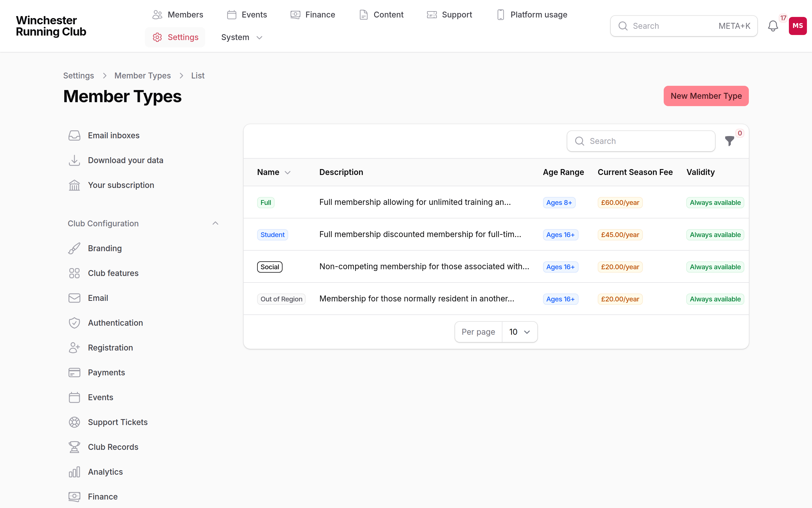Open the Authentication settings link
The image size is (812, 508).
(x=115, y=323)
